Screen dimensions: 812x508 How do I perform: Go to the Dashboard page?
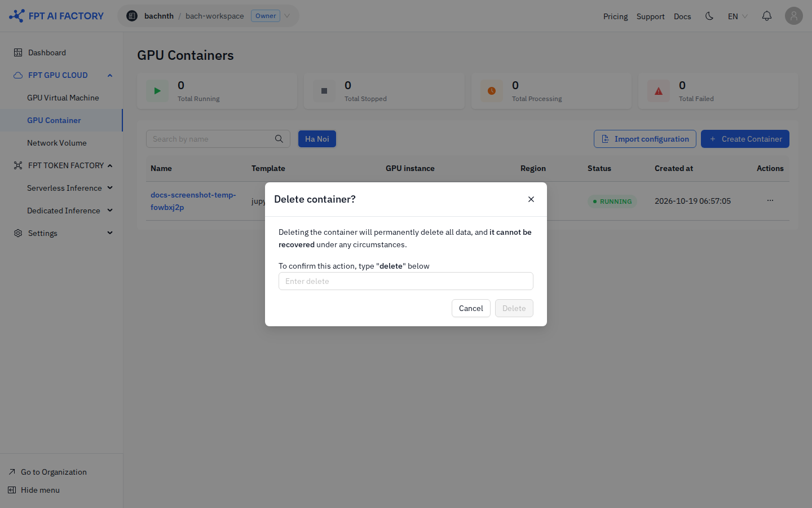(47, 52)
